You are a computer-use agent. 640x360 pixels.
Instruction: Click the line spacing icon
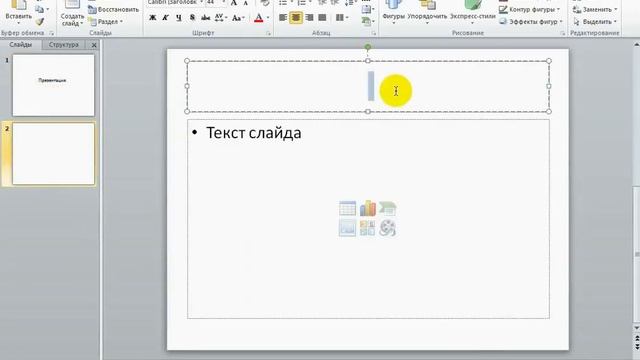(x=350, y=3)
